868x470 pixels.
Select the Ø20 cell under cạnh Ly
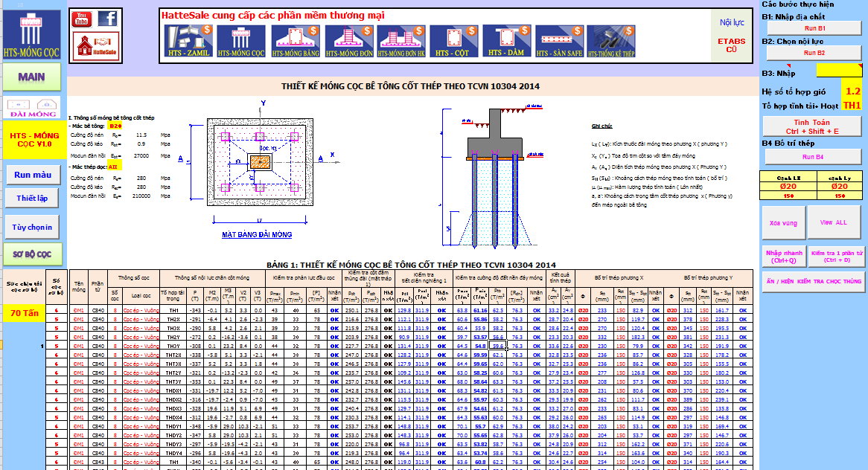(839, 187)
